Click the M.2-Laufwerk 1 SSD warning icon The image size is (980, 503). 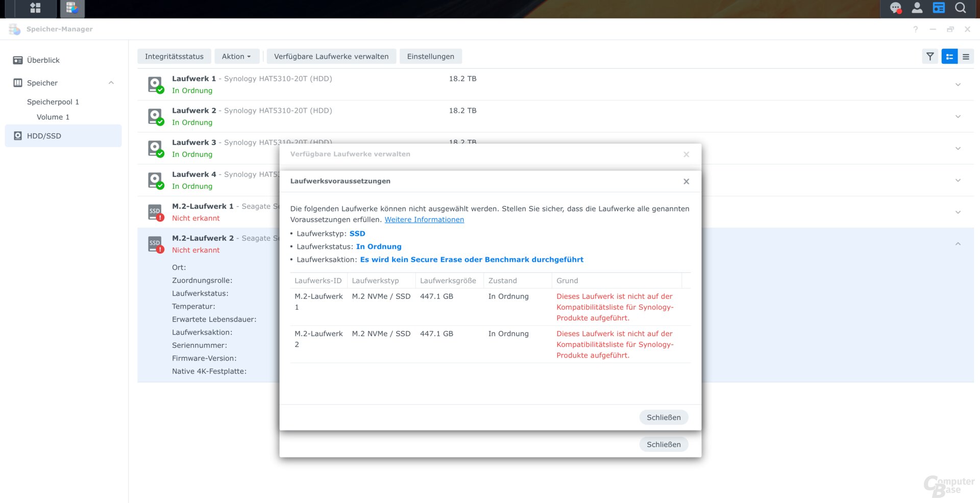click(x=156, y=212)
